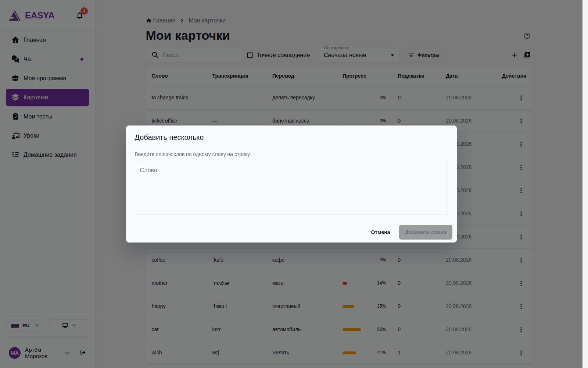Click the 'Добавить слова' button
Image resolution: width=588 pixels, height=368 pixels.
[426, 232]
